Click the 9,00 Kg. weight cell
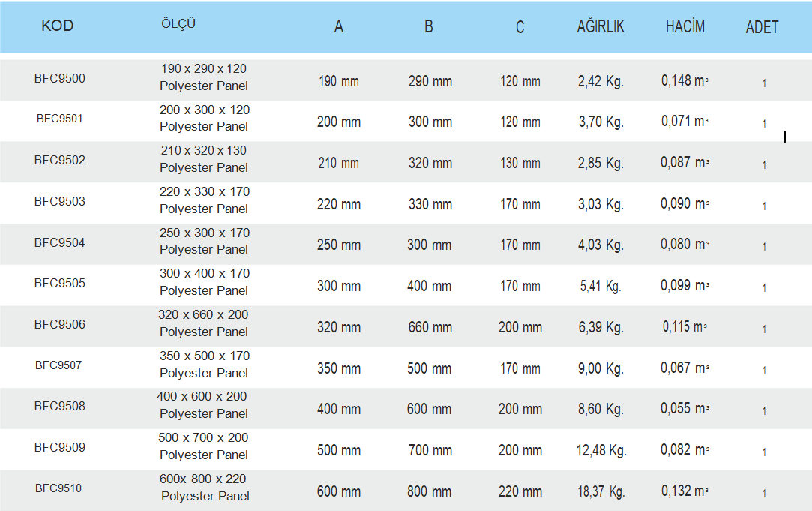Viewport: 812px width, 511px height. click(601, 368)
